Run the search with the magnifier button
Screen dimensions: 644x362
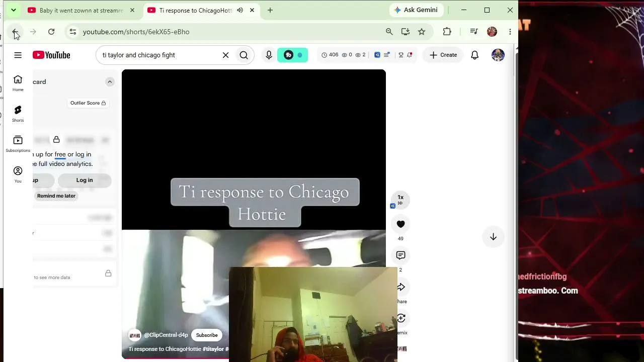[244, 55]
